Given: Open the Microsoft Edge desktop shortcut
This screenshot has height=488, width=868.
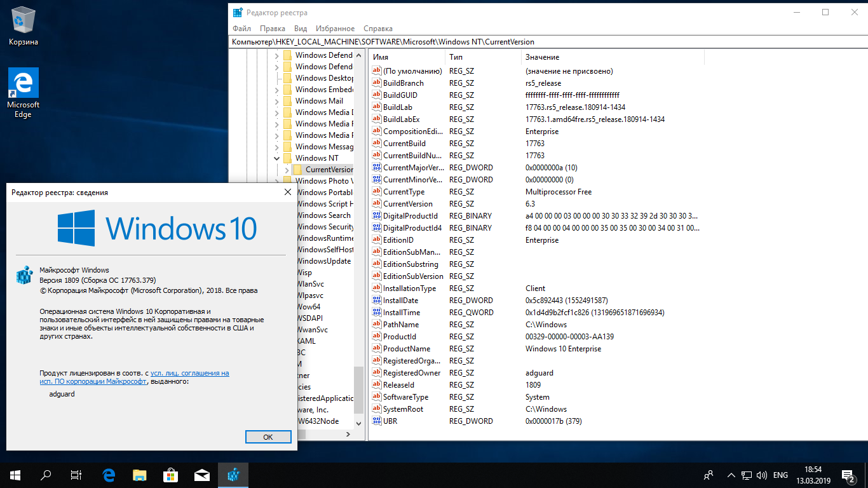Looking at the screenshot, I should pos(24,93).
